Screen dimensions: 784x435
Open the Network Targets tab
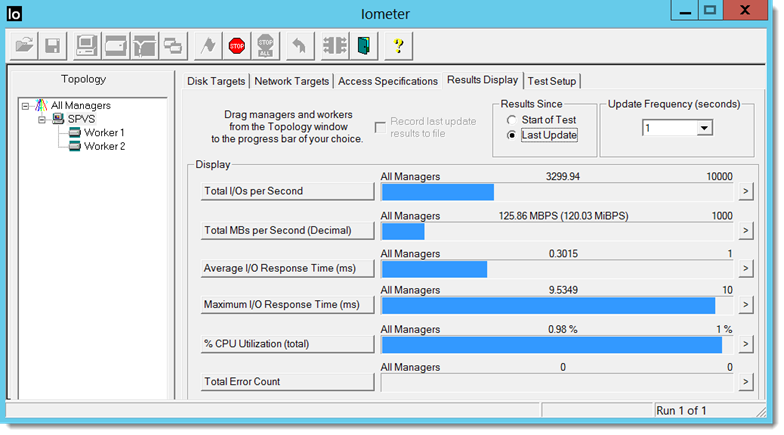(x=292, y=81)
